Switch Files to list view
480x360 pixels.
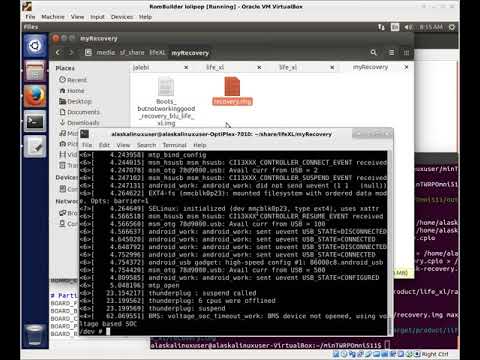(392, 52)
